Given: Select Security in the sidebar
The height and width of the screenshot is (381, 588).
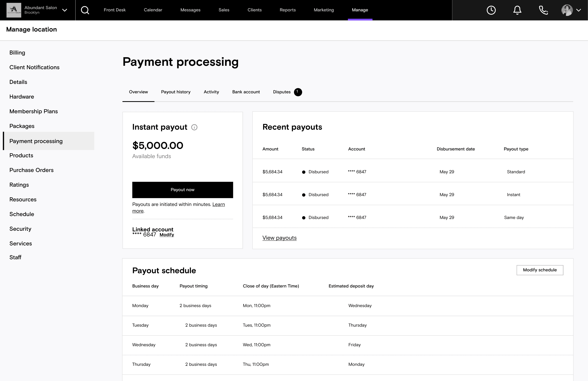Looking at the screenshot, I should pyautogui.click(x=20, y=229).
